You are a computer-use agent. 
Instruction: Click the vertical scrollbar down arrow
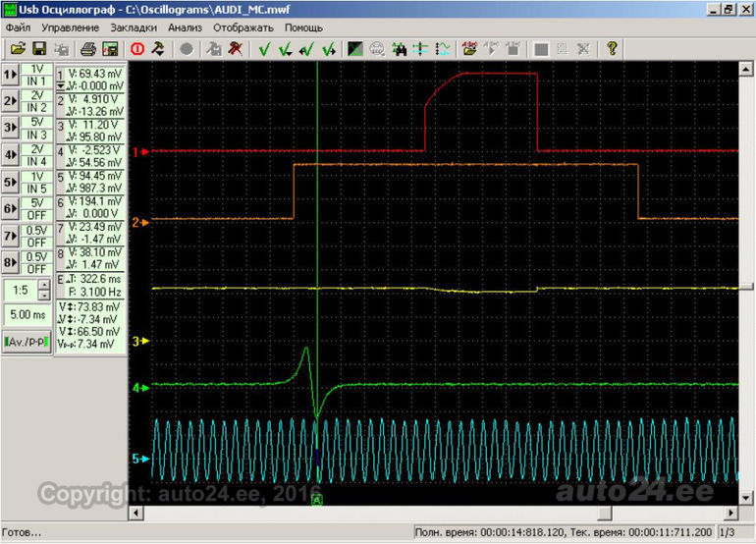pos(746,498)
